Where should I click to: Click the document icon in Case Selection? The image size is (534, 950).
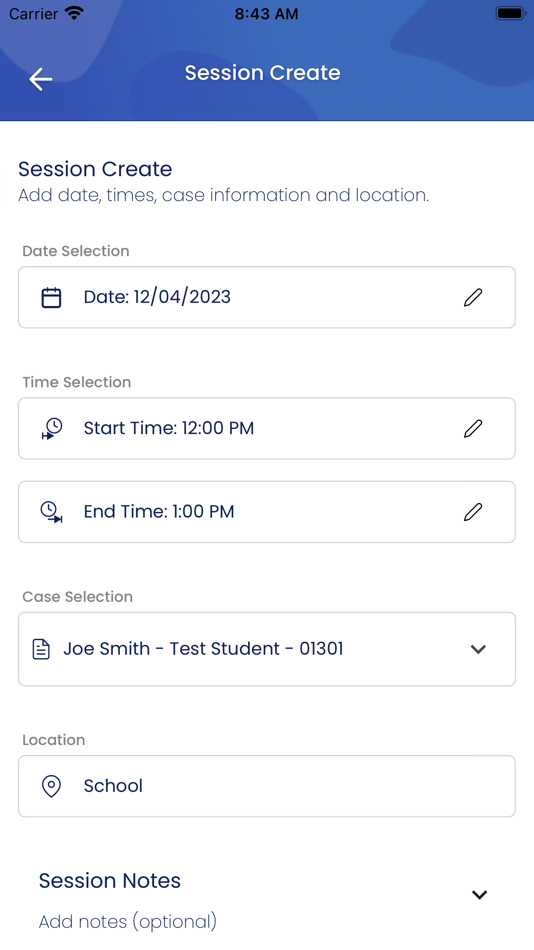(x=41, y=649)
